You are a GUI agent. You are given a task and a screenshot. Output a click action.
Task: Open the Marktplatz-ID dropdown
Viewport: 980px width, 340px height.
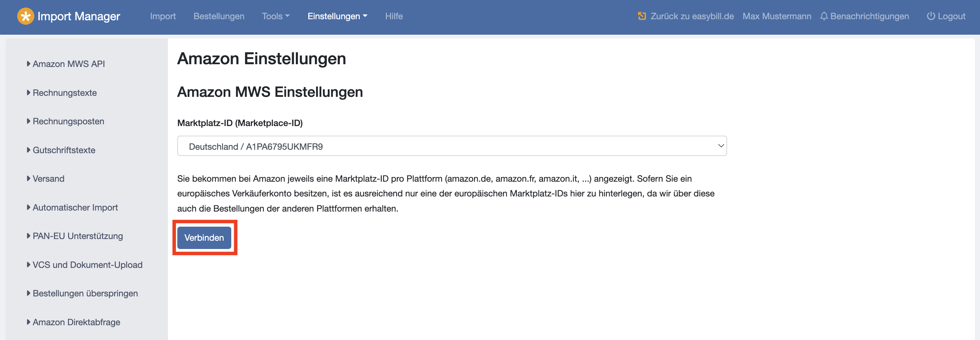click(x=452, y=146)
